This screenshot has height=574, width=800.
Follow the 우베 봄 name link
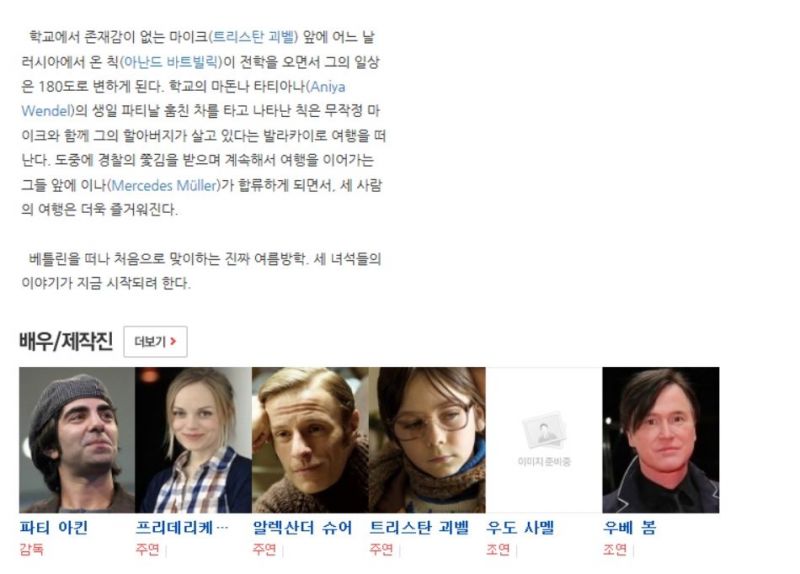click(629, 527)
